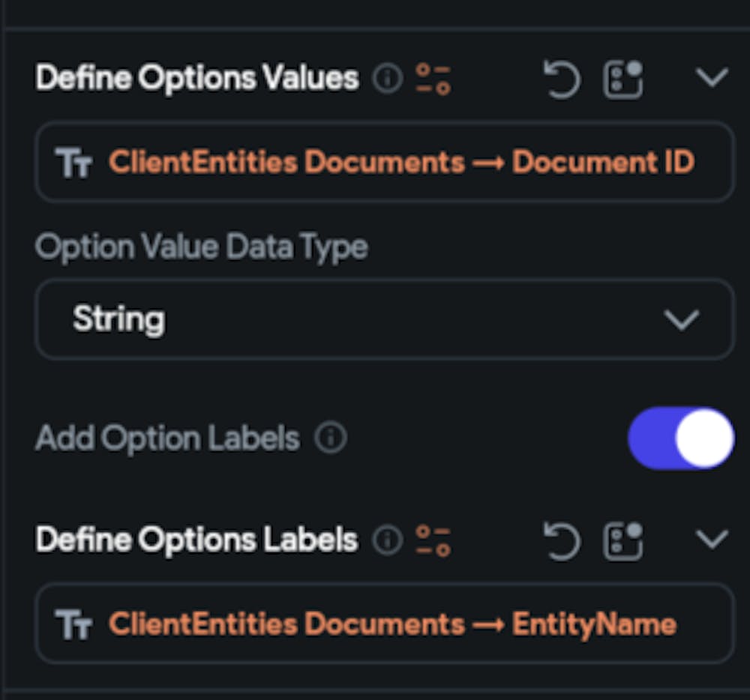
Task: Open the binding picker for Define Options Values
Action: coord(623,78)
